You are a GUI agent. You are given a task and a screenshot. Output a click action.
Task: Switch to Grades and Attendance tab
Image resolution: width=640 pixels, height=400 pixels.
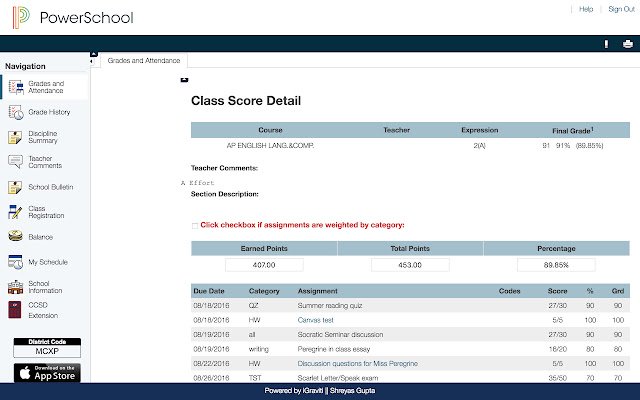coord(144,60)
